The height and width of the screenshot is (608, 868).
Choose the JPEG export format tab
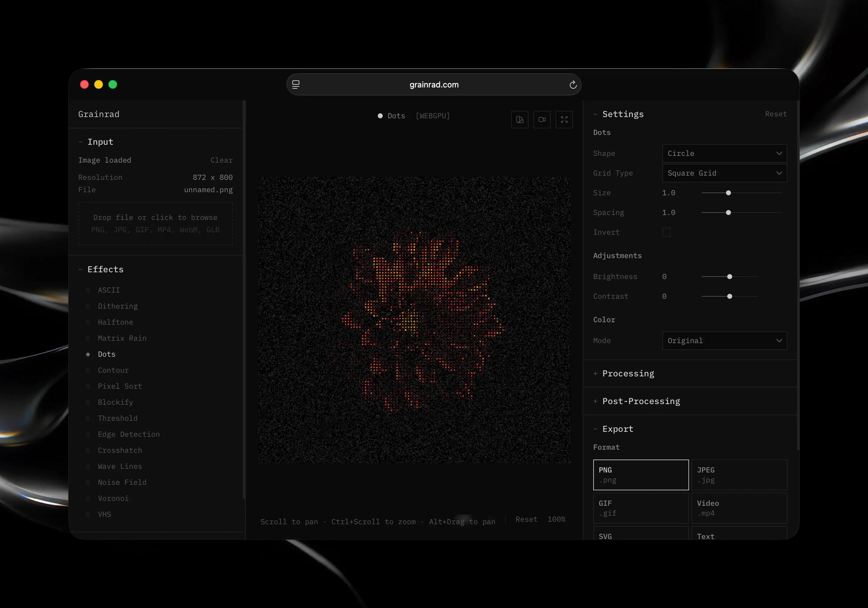coord(739,475)
